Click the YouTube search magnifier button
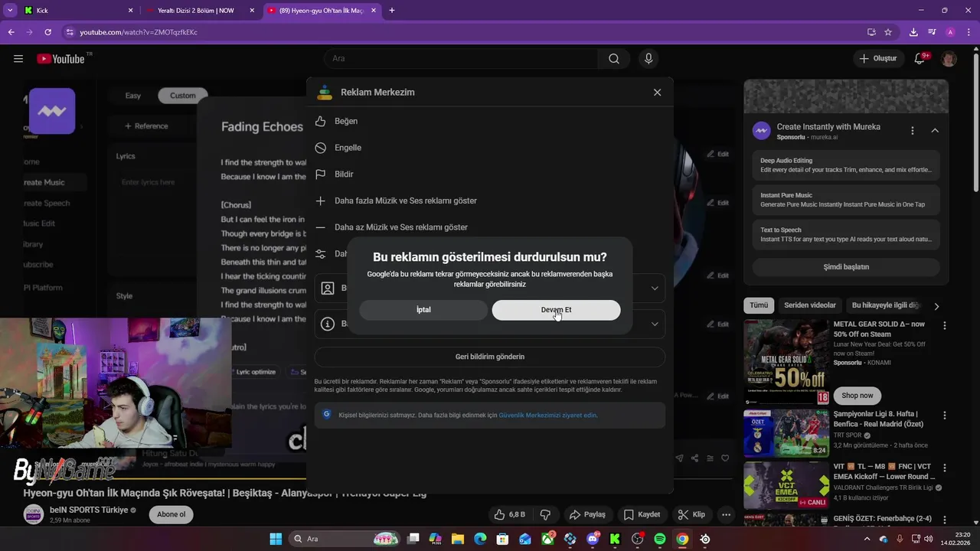 pyautogui.click(x=614, y=59)
